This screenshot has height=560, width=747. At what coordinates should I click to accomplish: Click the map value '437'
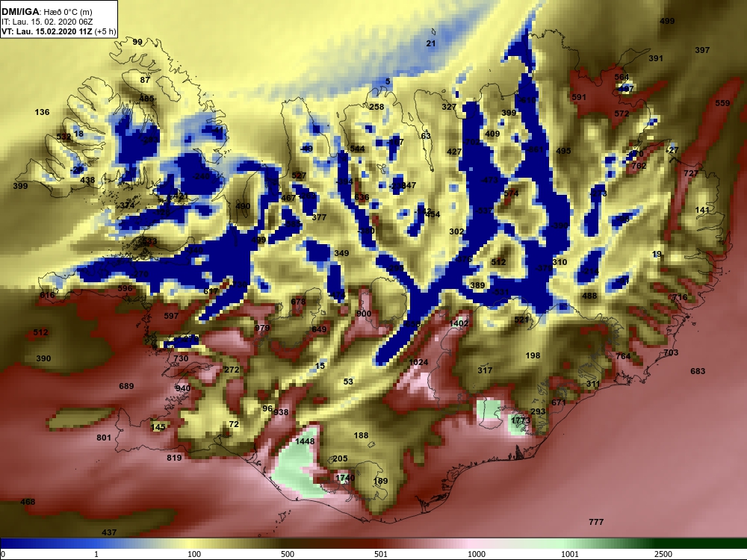(x=109, y=532)
